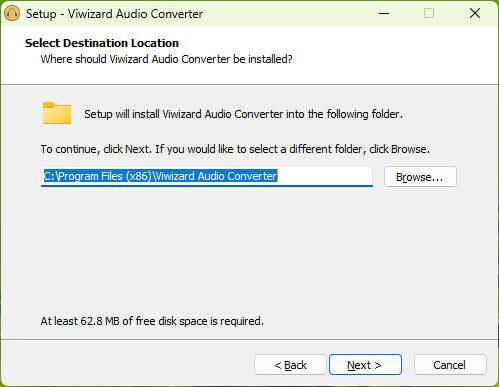Click the yellow folder icon

[x=57, y=113]
